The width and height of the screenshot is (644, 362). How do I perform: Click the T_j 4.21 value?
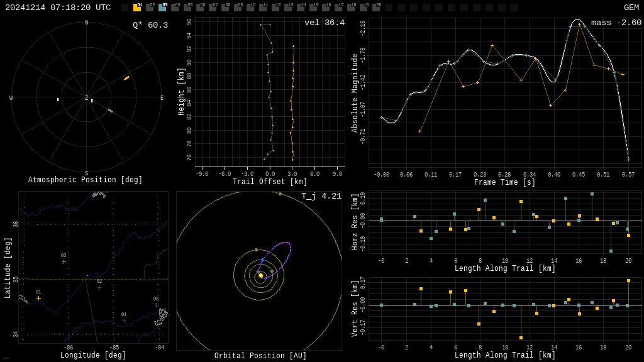click(x=321, y=196)
